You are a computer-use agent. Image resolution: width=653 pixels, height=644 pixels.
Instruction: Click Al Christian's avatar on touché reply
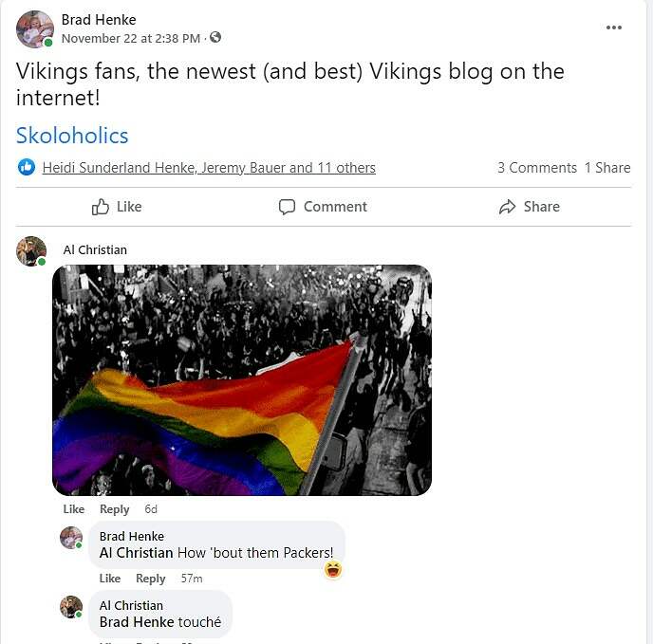[71, 607]
